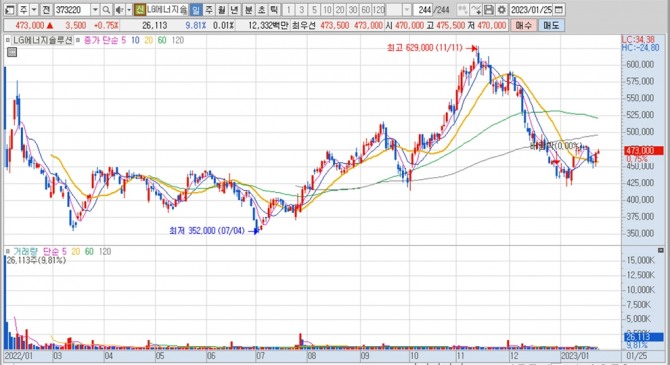Click the 2023/01/25 date input field

(x=531, y=9)
